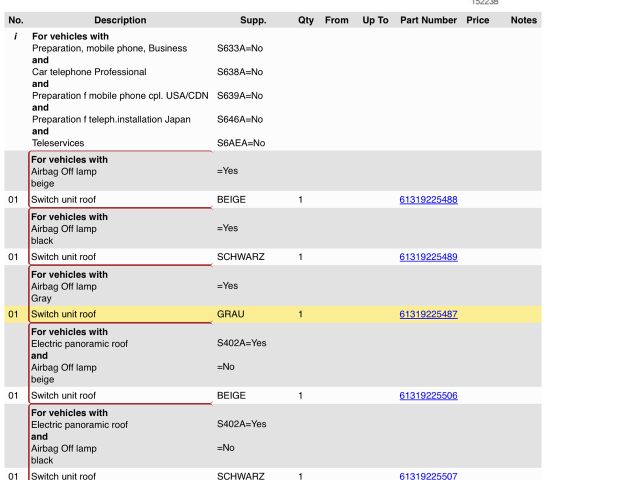The height and width of the screenshot is (480, 640).
Task: Click the Up To column header
Action: 375,20
